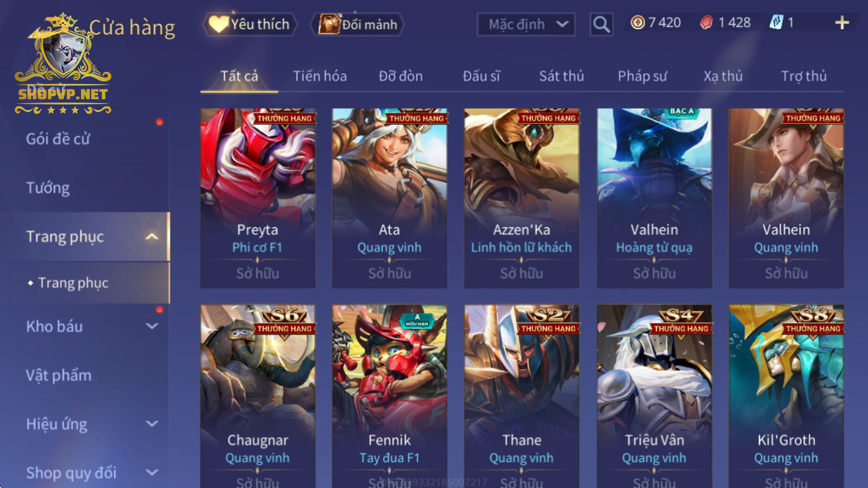This screenshot has height=488, width=868.
Task: Open the Mặc định sort dropdown
Action: tap(526, 25)
